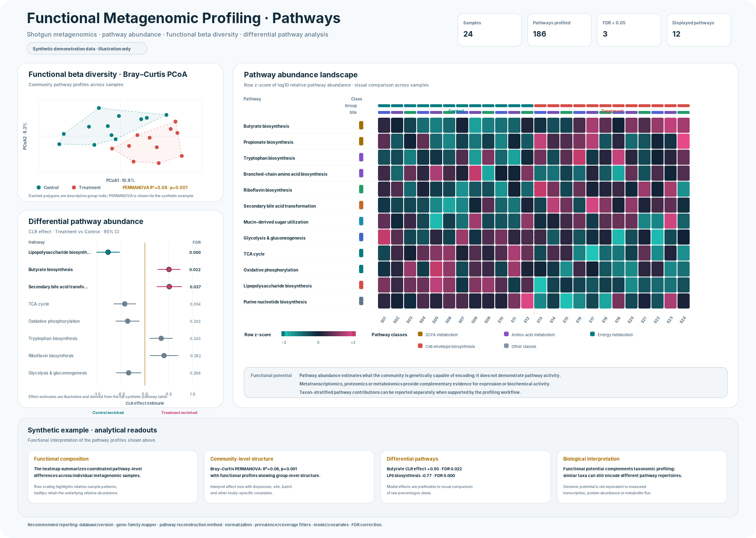
Task: Select the Treatment legend dot in PCoA
Action: pos(74,187)
